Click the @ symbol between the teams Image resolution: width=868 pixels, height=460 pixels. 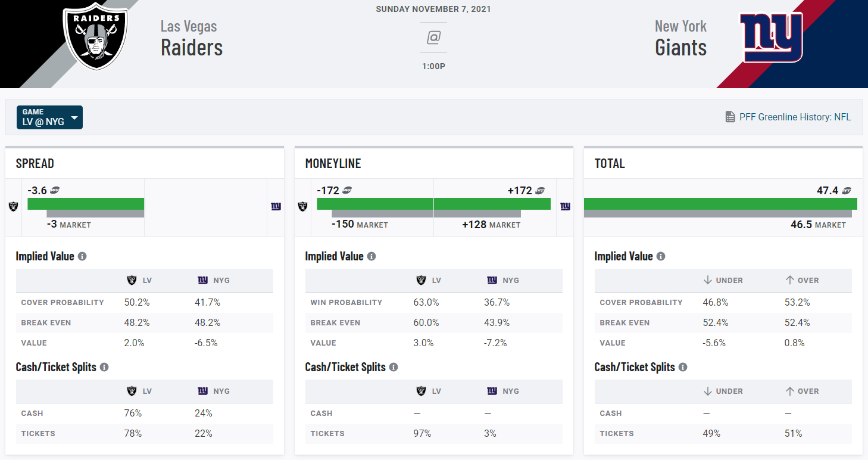[x=433, y=38]
